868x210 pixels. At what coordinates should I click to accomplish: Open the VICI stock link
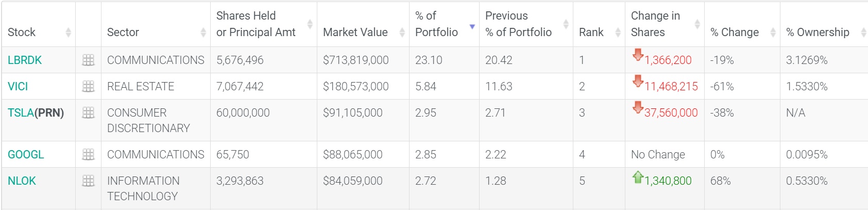[18, 87]
